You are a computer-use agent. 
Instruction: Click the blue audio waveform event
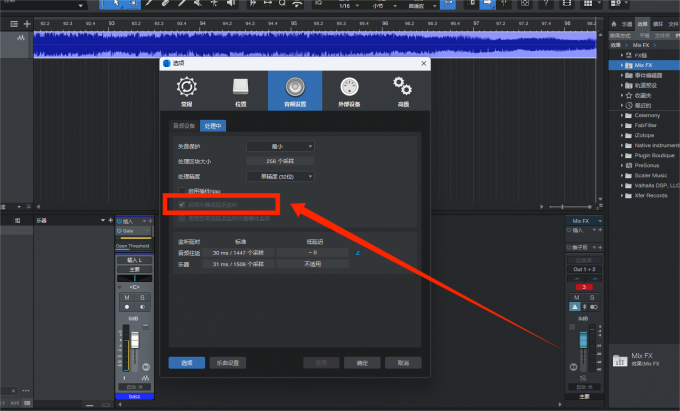[315, 44]
